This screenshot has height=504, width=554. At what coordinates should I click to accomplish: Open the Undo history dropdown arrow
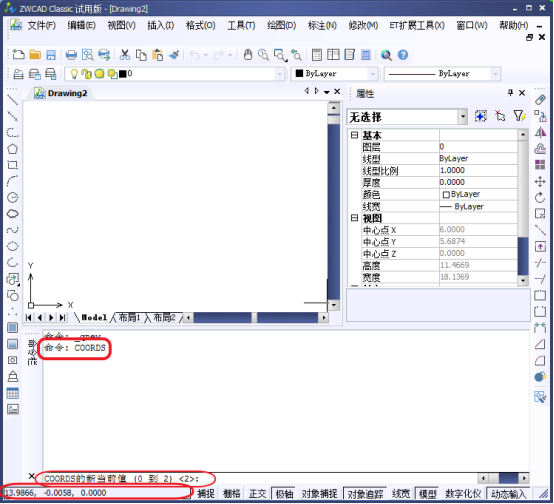206,55
